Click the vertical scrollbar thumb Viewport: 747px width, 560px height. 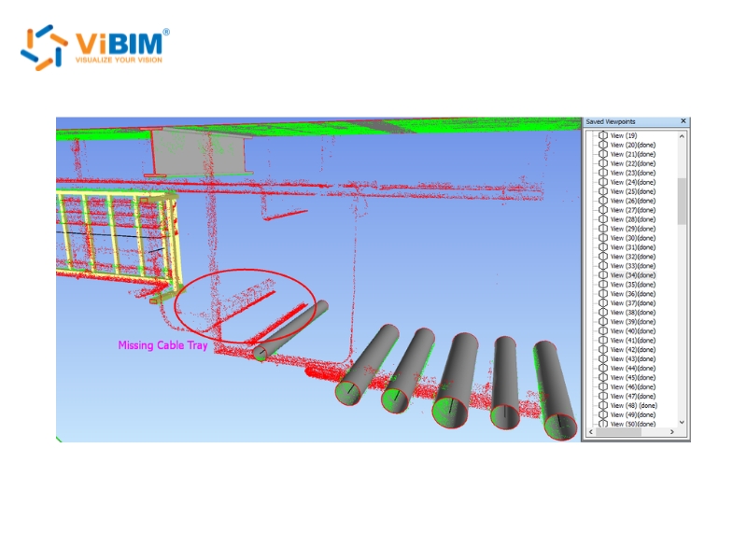[x=682, y=201]
